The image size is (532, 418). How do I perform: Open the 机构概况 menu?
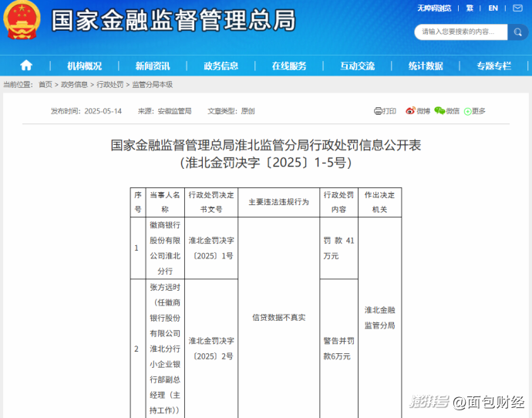85,66
